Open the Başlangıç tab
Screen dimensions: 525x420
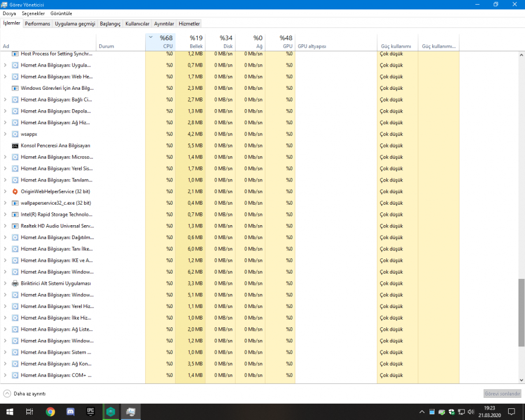pyautogui.click(x=110, y=24)
